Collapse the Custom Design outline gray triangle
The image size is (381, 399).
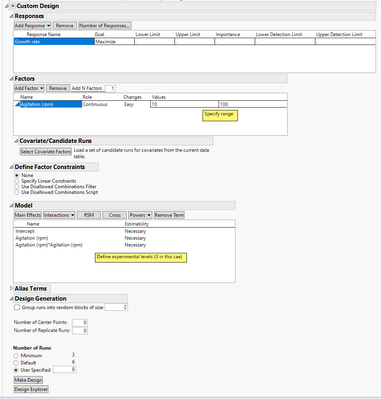[x=7, y=6]
